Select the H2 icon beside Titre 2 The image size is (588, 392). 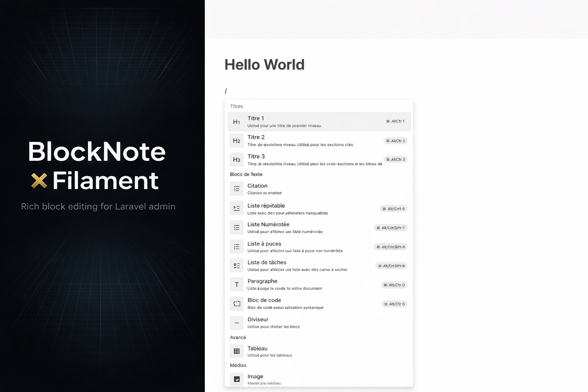[x=237, y=140]
